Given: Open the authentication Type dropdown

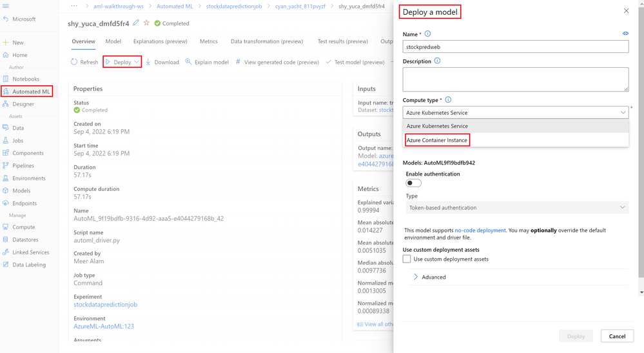Looking at the screenshot, I should 517,208.
